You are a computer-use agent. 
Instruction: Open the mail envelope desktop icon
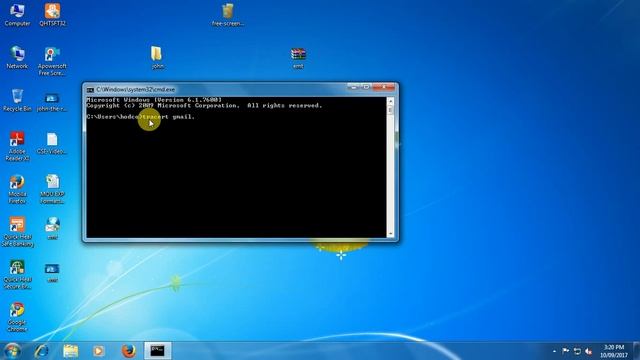[x=52, y=228]
